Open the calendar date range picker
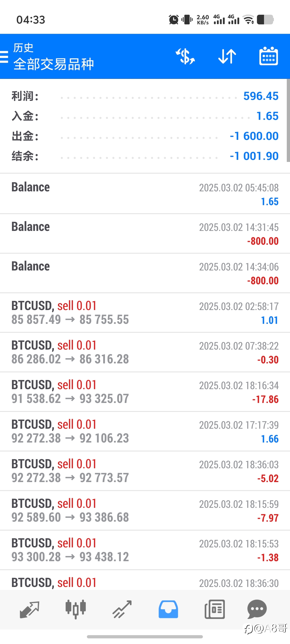 tap(269, 56)
